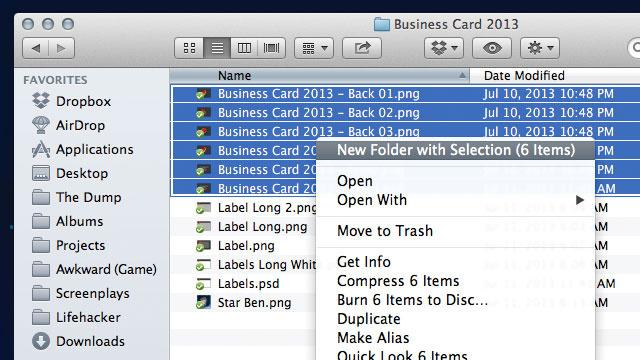The width and height of the screenshot is (640, 360).
Task: Toggle Name sort order arrow
Action: [x=462, y=76]
